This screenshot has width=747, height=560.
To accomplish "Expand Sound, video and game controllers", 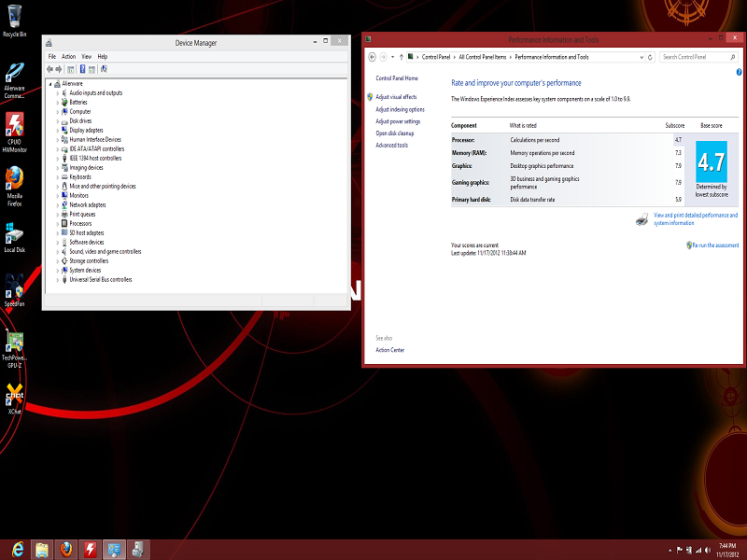I will coord(58,252).
